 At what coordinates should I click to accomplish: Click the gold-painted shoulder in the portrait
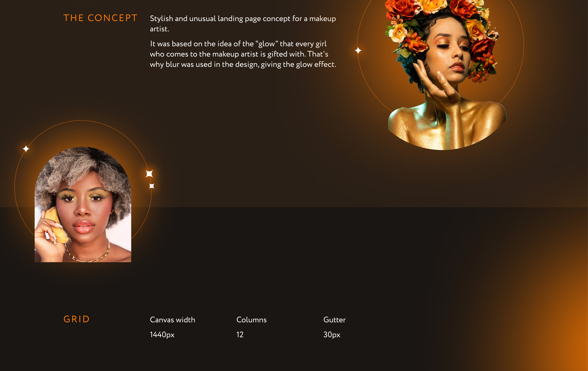[x=486, y=117]
